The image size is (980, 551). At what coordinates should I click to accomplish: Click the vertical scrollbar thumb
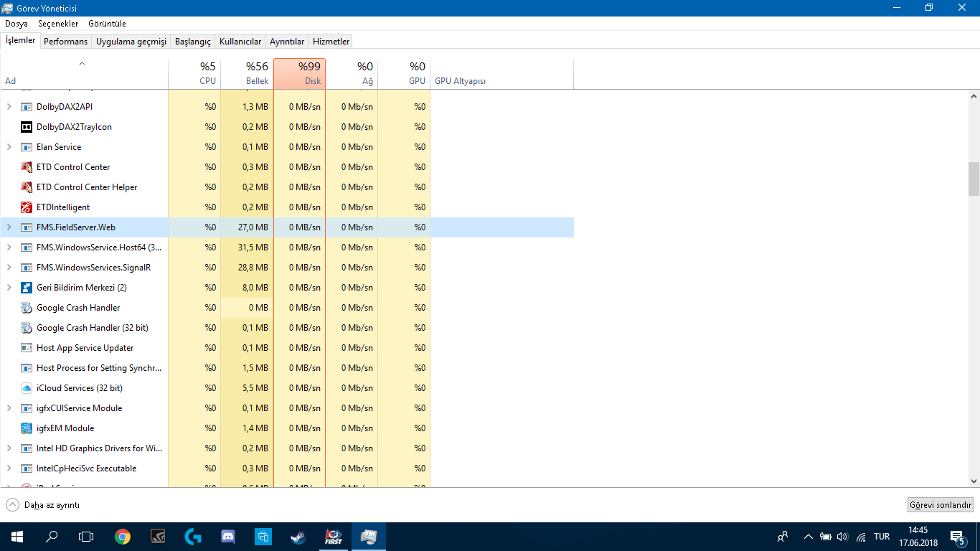coord(974,179)
